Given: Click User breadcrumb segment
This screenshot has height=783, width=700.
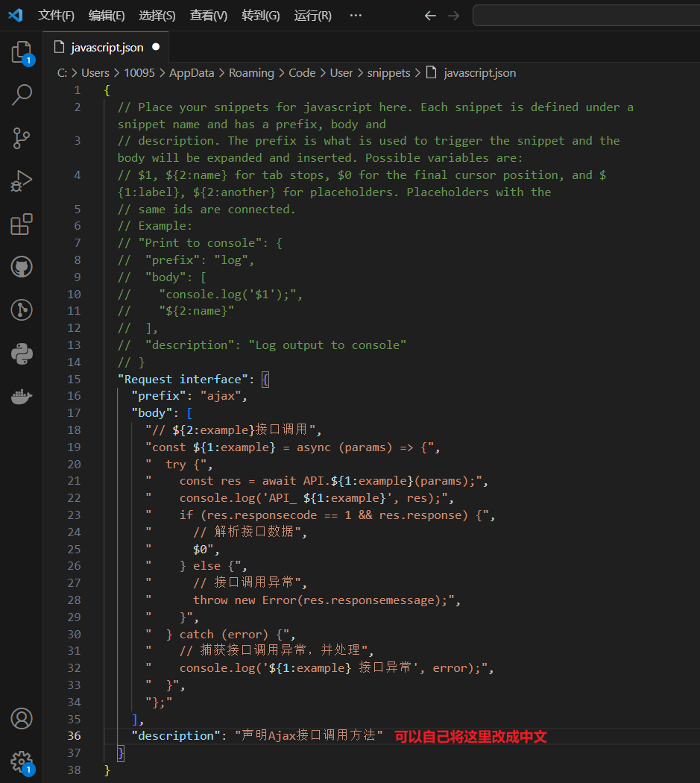Looking at the screenshot, I should [x=341, y=73].
